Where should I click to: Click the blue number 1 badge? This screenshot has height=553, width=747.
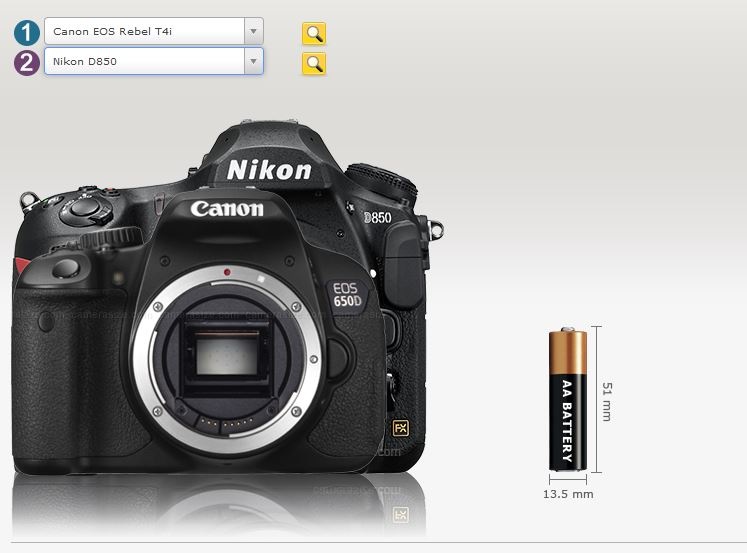coord(27,32)
